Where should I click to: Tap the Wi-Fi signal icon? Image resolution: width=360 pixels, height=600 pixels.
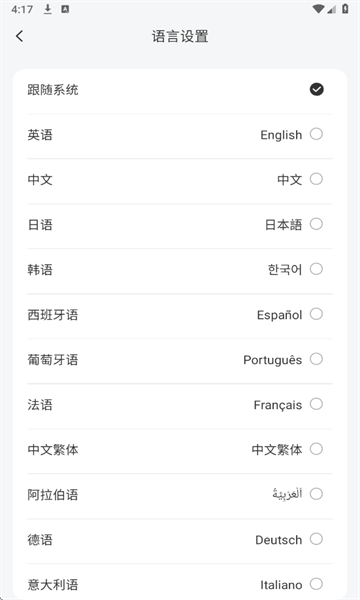click(x=318, y=9)
